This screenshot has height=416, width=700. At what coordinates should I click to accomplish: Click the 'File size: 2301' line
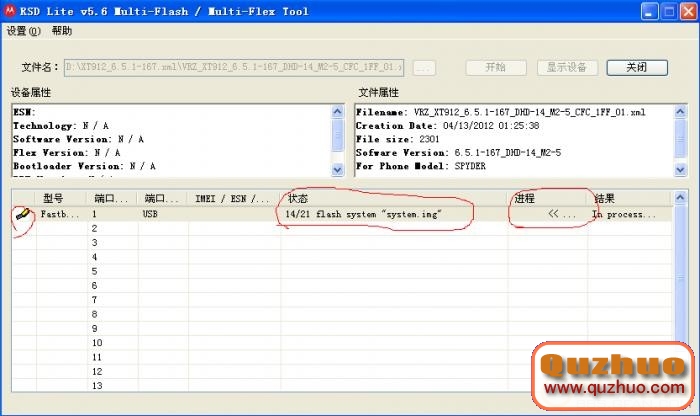(397, 139)
